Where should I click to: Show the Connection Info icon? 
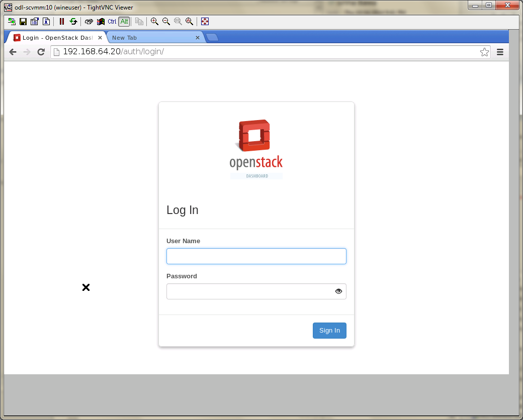46,22
